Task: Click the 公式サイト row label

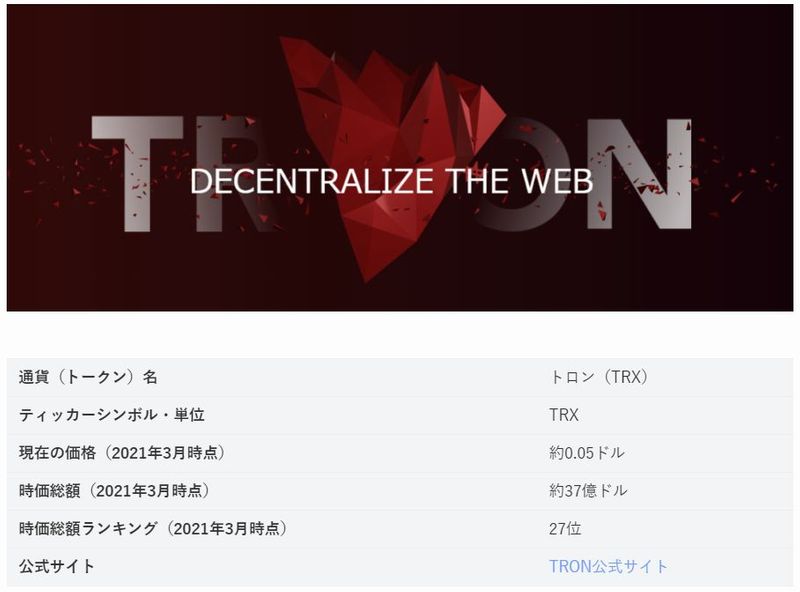Action: pos(57,566)
